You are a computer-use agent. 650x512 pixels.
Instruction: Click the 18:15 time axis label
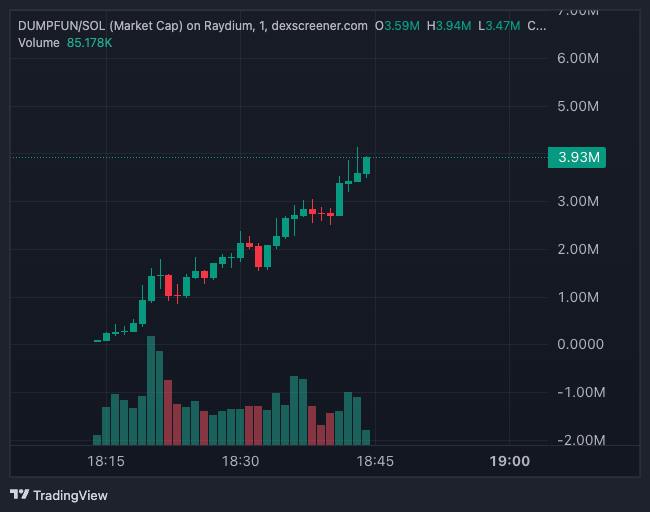coord(105,461)
